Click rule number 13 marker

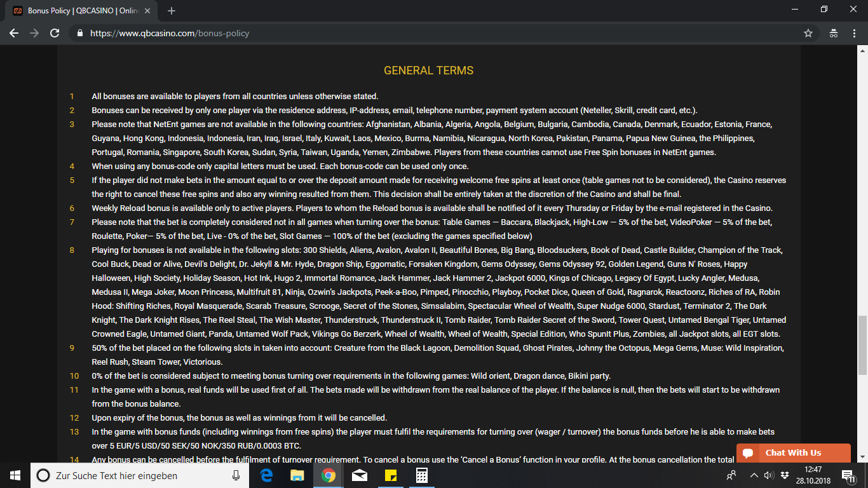pyautogui.click(x=74, y=432)
